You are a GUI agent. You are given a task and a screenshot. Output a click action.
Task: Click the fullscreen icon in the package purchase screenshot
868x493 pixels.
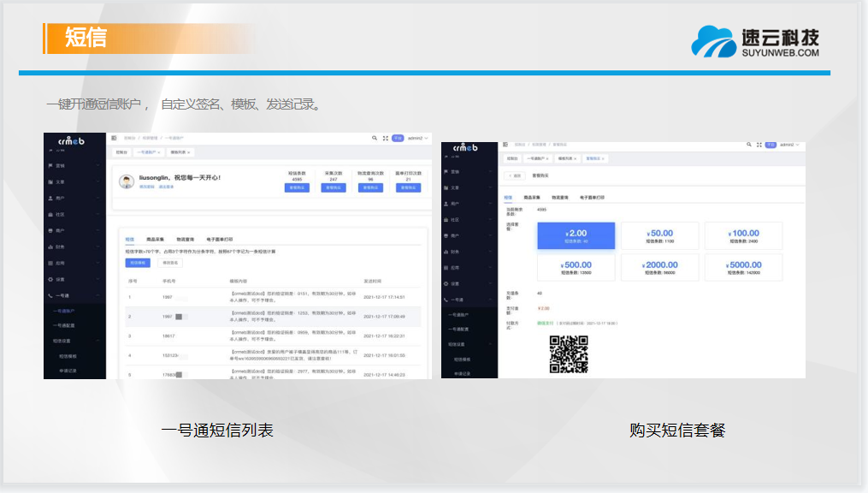click(x=758, y=146)
